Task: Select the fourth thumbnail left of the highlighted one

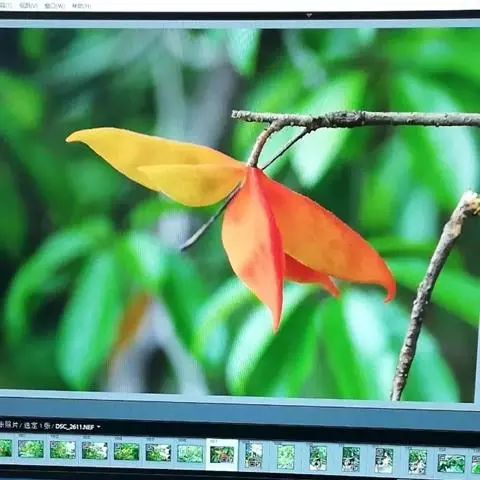Action: tap(95, 450)
